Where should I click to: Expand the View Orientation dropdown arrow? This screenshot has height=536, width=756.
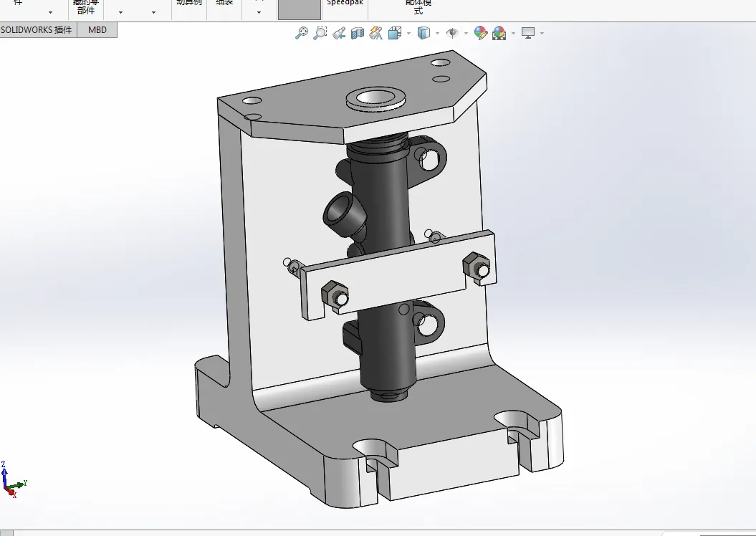click(409, 33)
